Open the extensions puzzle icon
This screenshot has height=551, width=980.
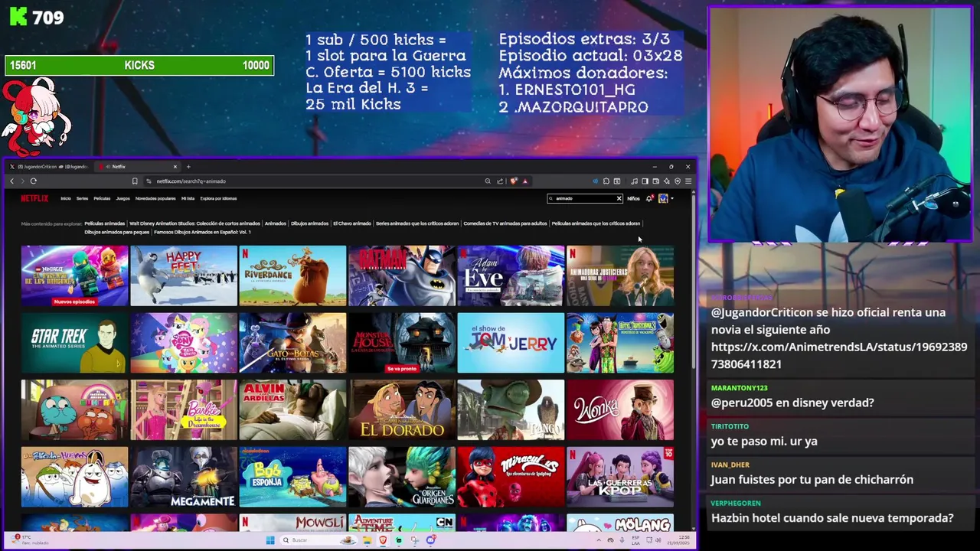[x=606, y=181]
